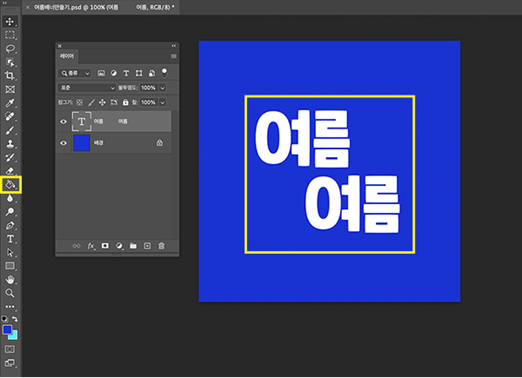Select the Horizontal Type tool
This screenshot has width=522, height=378.
(x=10, y=239)
